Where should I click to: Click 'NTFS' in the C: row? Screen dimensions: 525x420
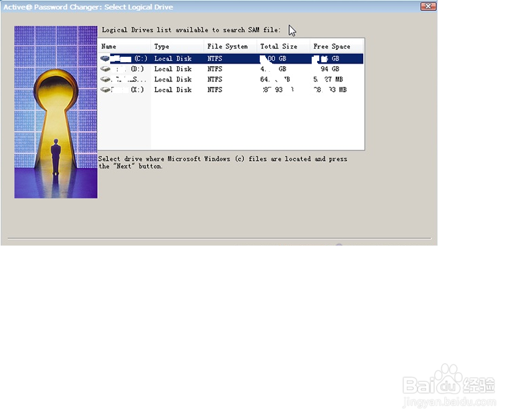[215, 59]
